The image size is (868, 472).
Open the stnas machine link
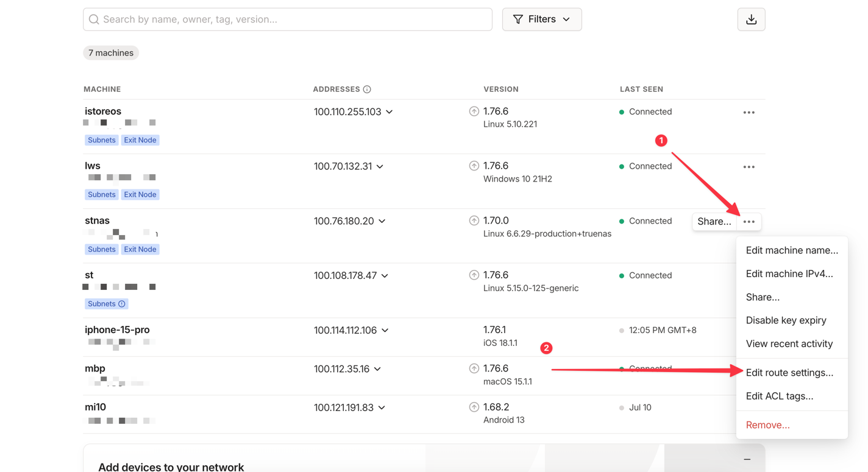[x=97, y=220]
